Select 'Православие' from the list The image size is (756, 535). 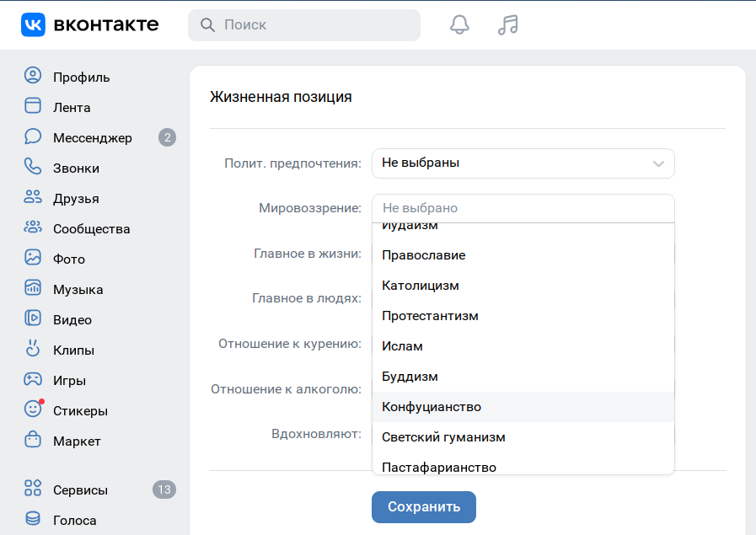point(423,255)
